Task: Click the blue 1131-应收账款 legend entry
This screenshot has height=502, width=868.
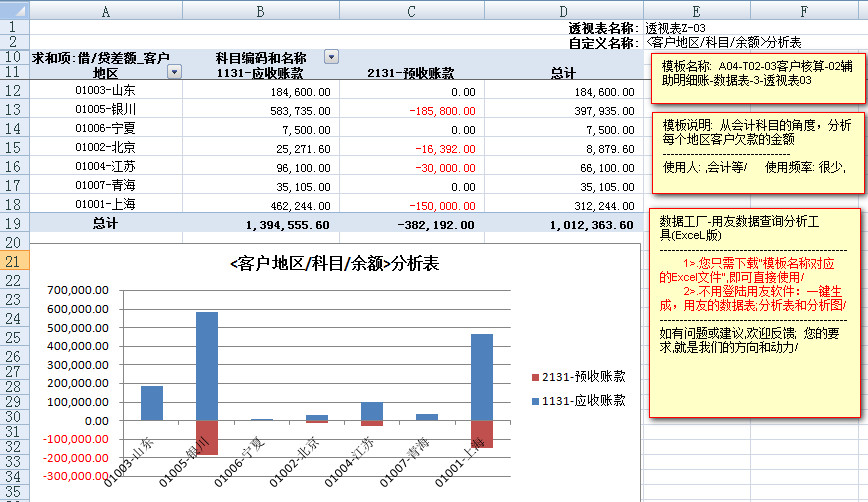Action: point(583,400)
